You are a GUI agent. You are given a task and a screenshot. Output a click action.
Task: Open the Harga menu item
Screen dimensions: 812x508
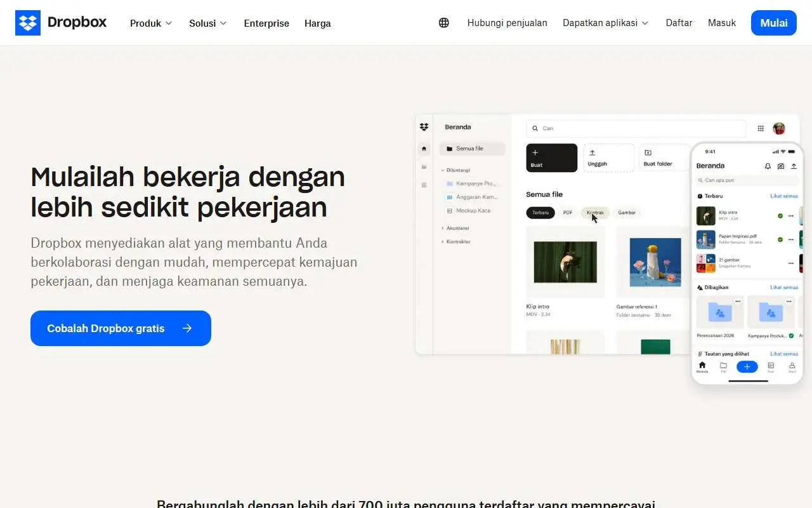click(x=317, y=23)
